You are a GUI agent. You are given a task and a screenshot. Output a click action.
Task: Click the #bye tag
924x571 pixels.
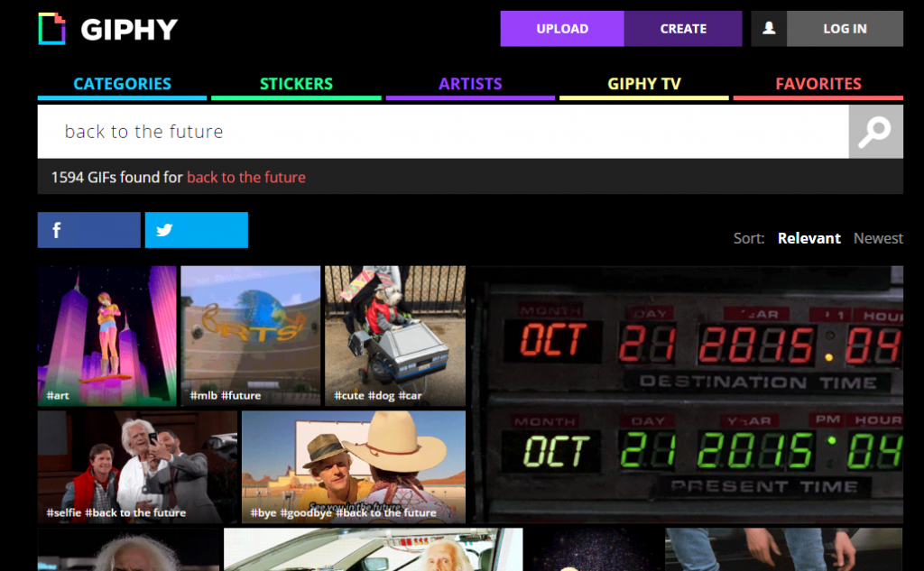point(263,512)
